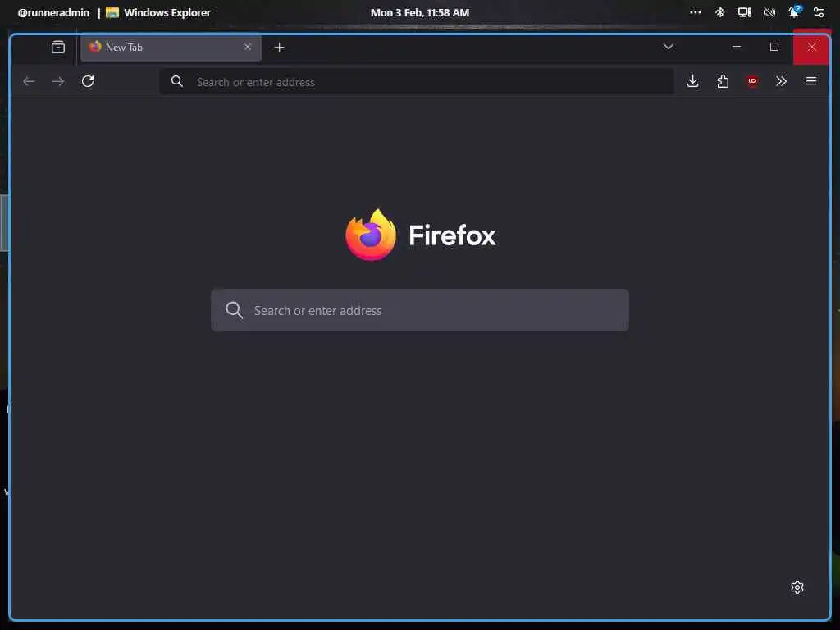The width and height of the screenshot is (840, 630).
Task: Open Windows Explorer item in top bar
Action: point(158,13)
